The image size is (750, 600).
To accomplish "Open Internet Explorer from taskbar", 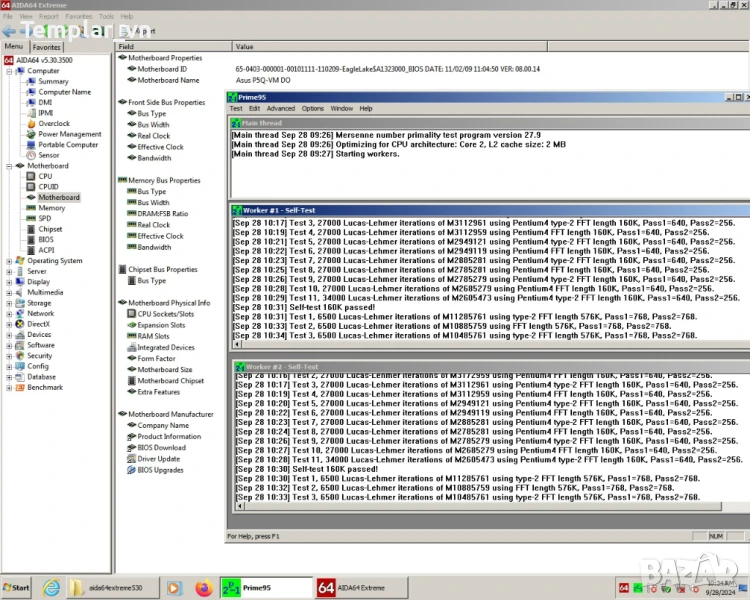I will (51, 588).
